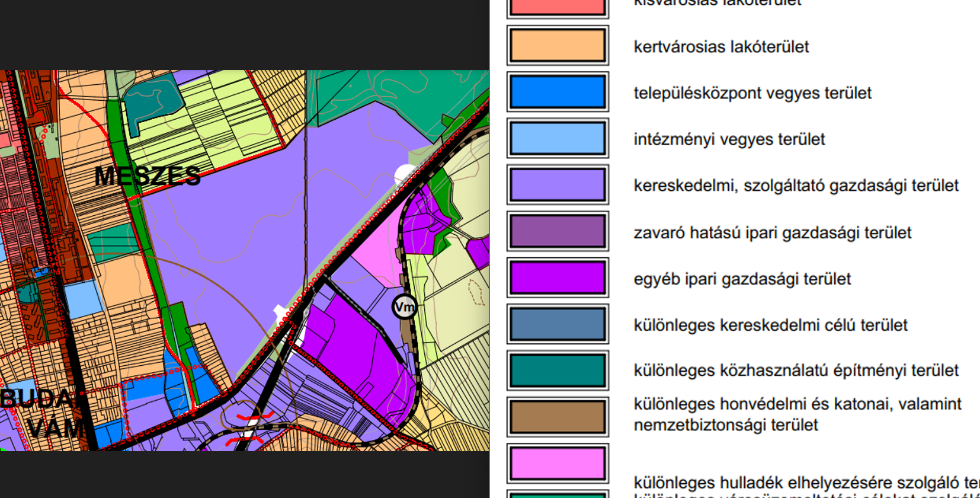The image size is (980, 498).
Task: Select the brown honvédelmi és katonai swatch
Action: click(x=558, y=416)
